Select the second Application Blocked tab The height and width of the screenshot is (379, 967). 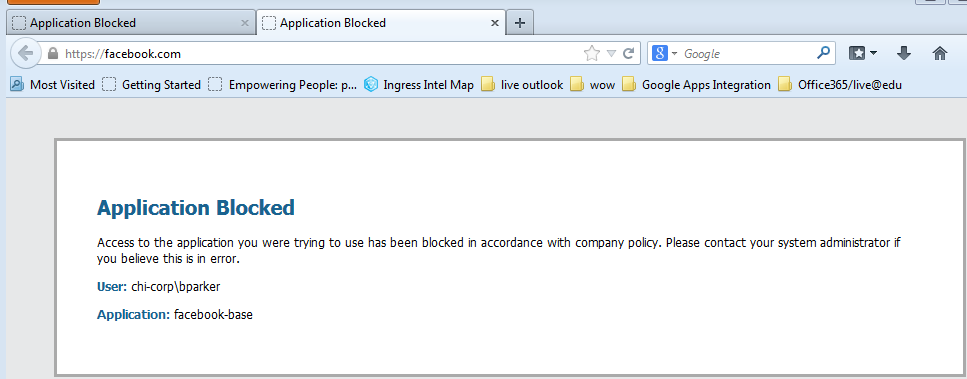coord(381,23)
